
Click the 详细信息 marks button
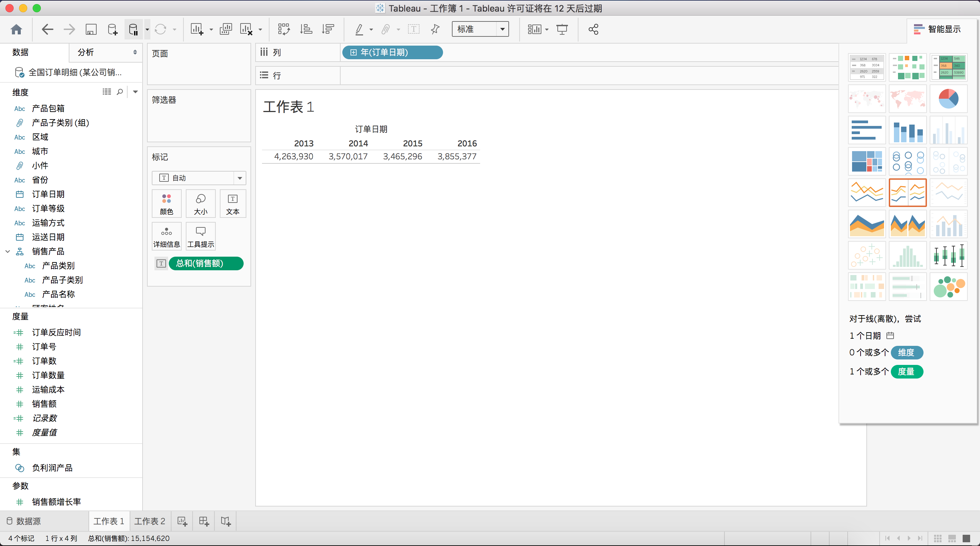[166, 236]
